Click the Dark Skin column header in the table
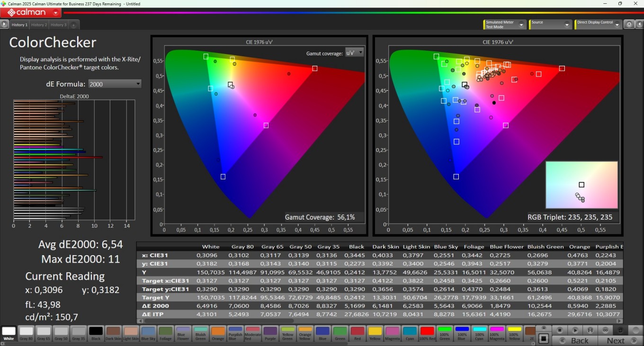This screenshot has width=644, height=346. tap(385, 247)
